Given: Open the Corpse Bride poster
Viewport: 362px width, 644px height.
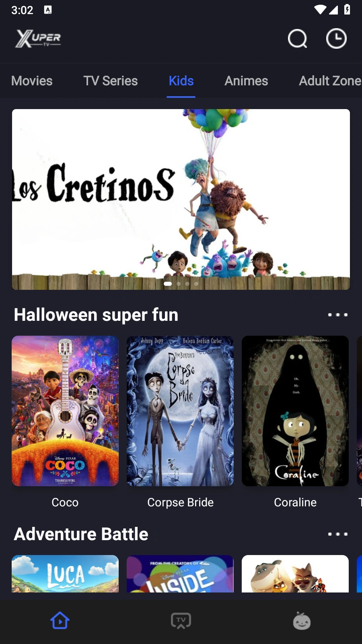Looking at the screenshot, I should pos(180,411).
